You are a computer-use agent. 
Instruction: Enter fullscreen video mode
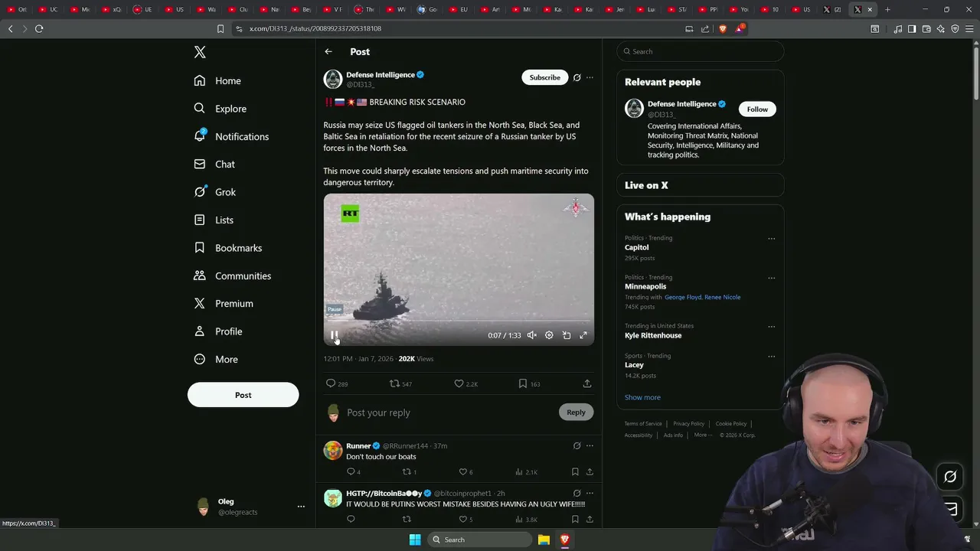pos(583,335)
